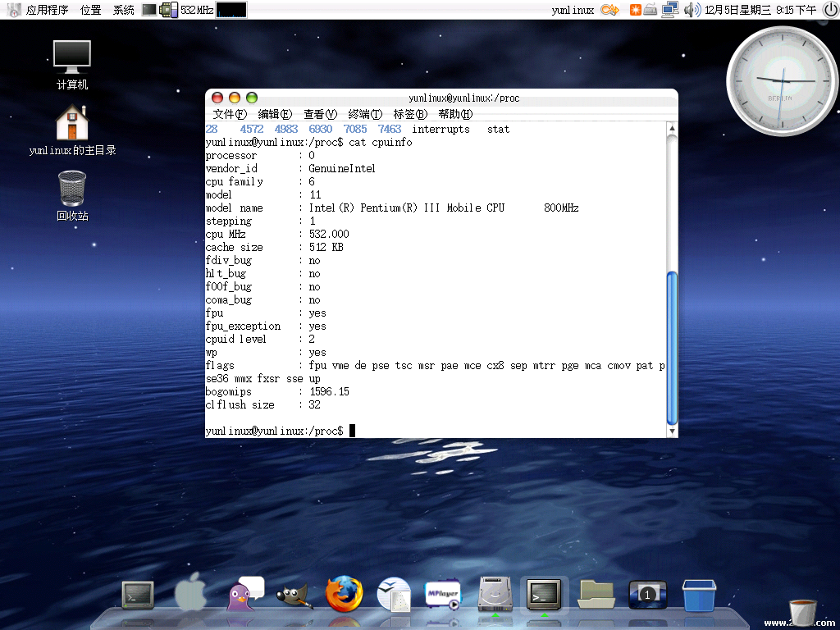Click the 'interrupts' entry in the listing
Screen dimensions: 840x630
tap(441, 129)
